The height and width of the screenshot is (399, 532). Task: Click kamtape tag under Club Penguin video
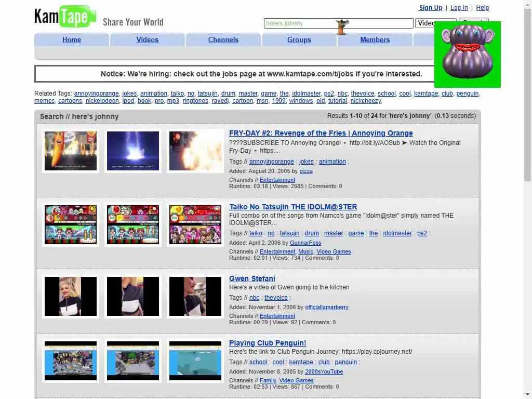(x=301, y=362)
